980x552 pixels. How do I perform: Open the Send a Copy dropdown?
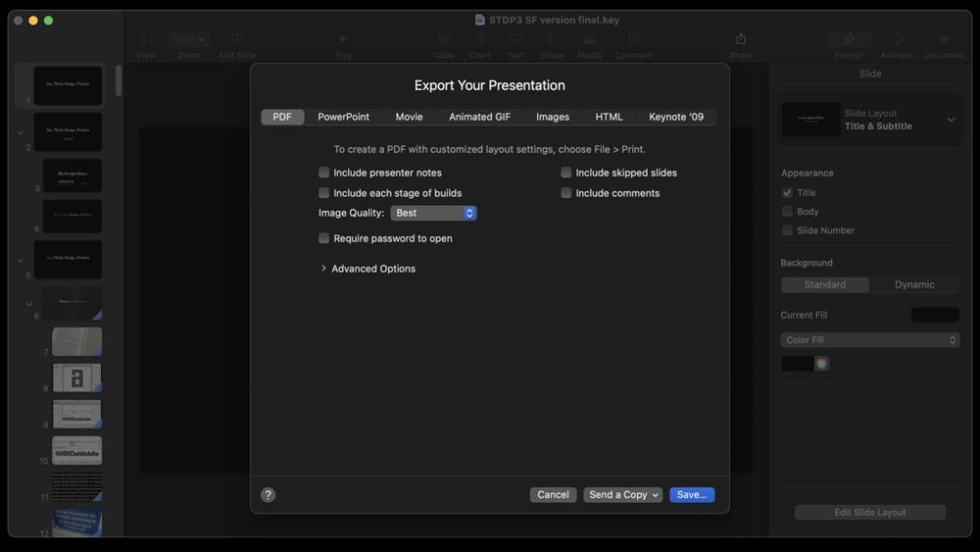point(623,495)
